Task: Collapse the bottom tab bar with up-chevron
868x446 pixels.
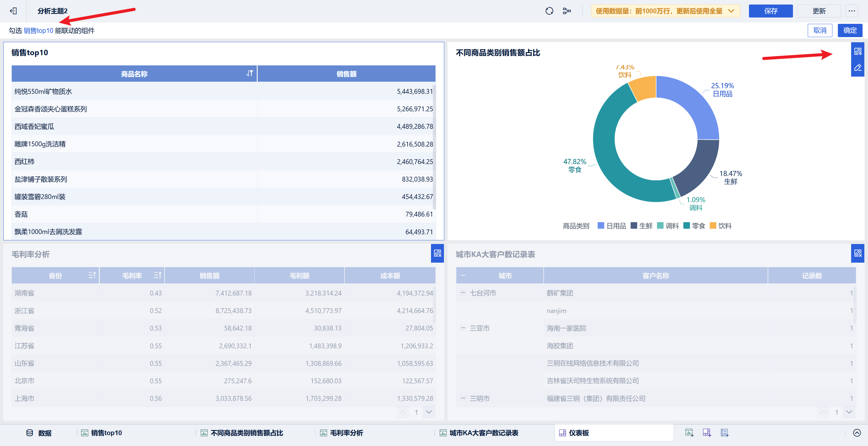Action: (857, 432)
